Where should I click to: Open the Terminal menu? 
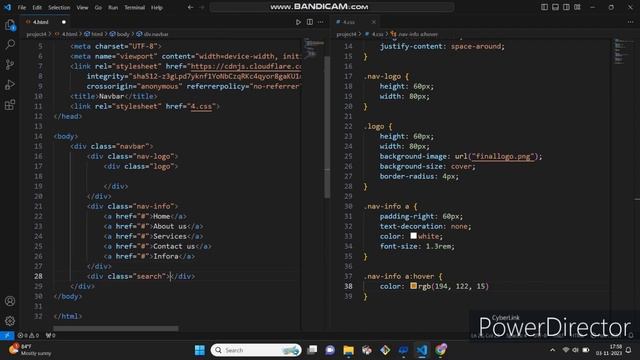tap(134, 7)
